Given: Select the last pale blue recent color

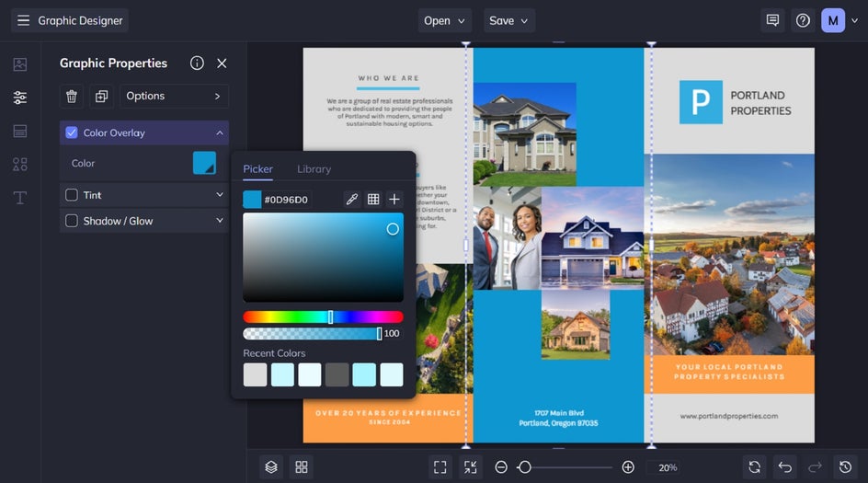Looking at the screenshot, I should coord(392,375).
